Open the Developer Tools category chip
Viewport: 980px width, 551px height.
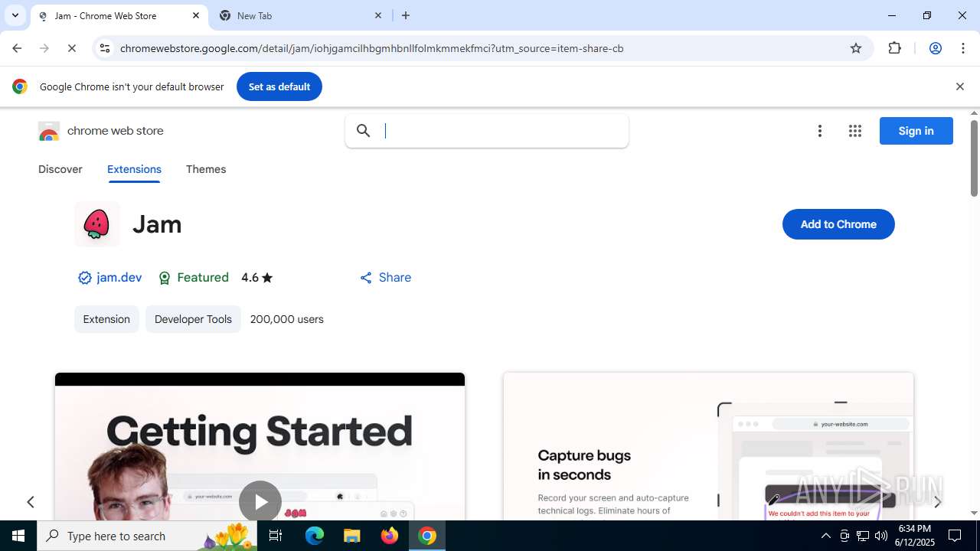193,319
